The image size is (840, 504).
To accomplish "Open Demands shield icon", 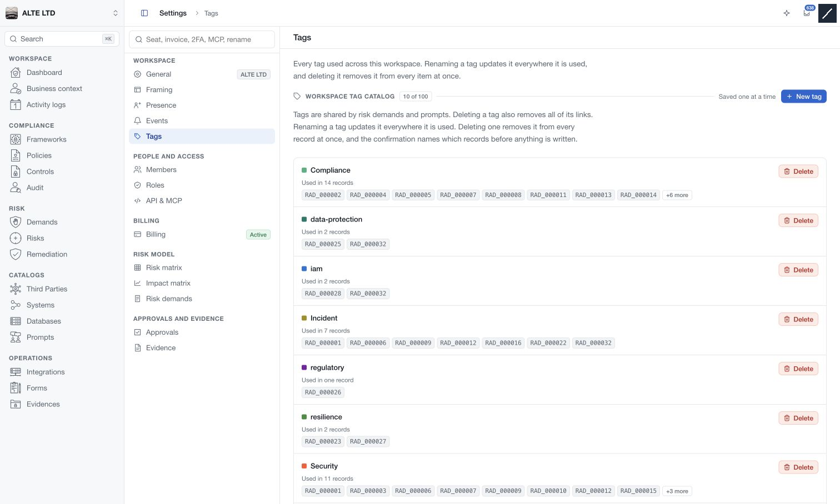I will [16, 223].
